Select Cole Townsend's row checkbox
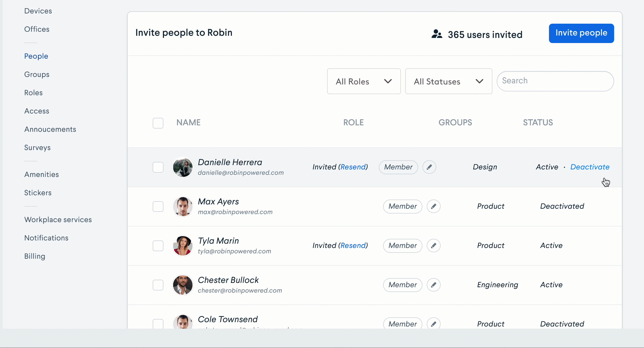Image resolution: width=644 pixels, height=348 pixels. pos(158,324)
